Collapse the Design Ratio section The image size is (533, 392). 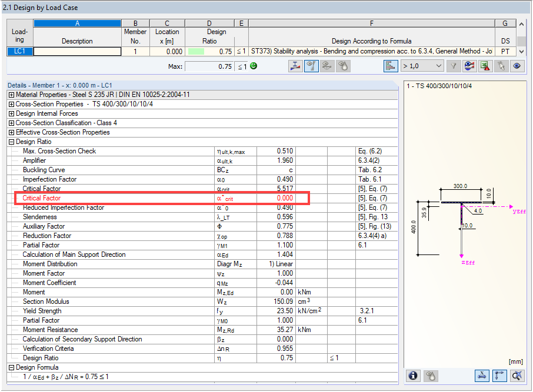(x=12, y=142)
